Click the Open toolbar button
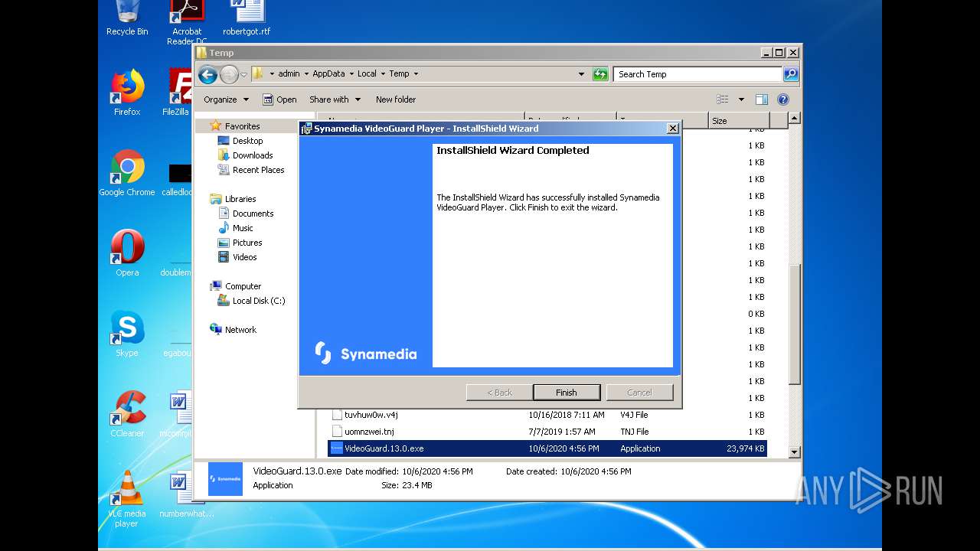Viewport: 980px width, 551px height. coord(279,99)
